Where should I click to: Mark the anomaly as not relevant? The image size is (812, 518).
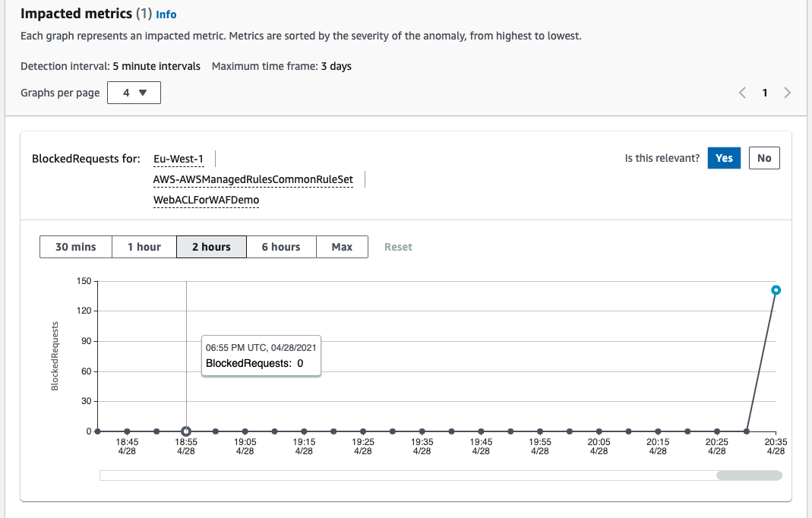point(763,158)
